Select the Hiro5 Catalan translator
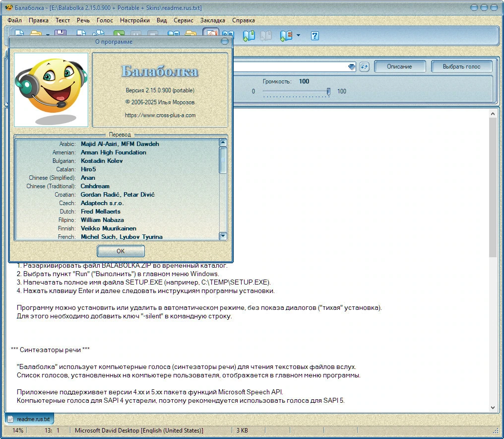 coord(88,169)
